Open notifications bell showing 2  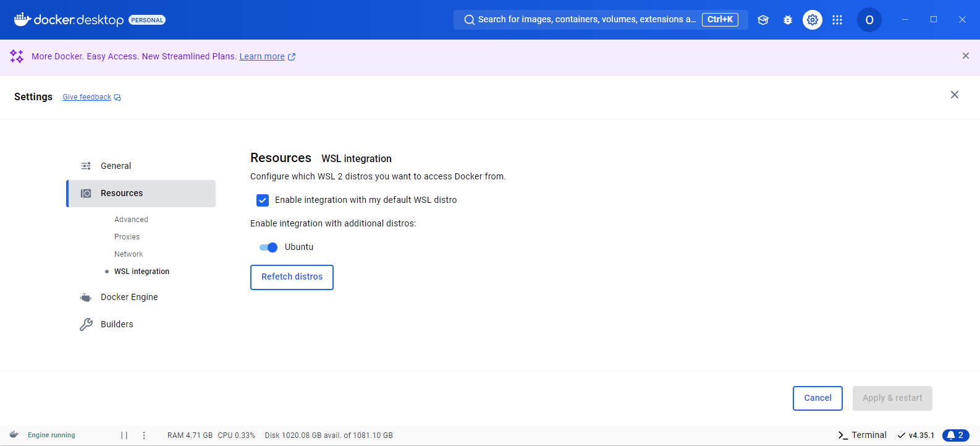pyautogui.click(x=956, y=435)
